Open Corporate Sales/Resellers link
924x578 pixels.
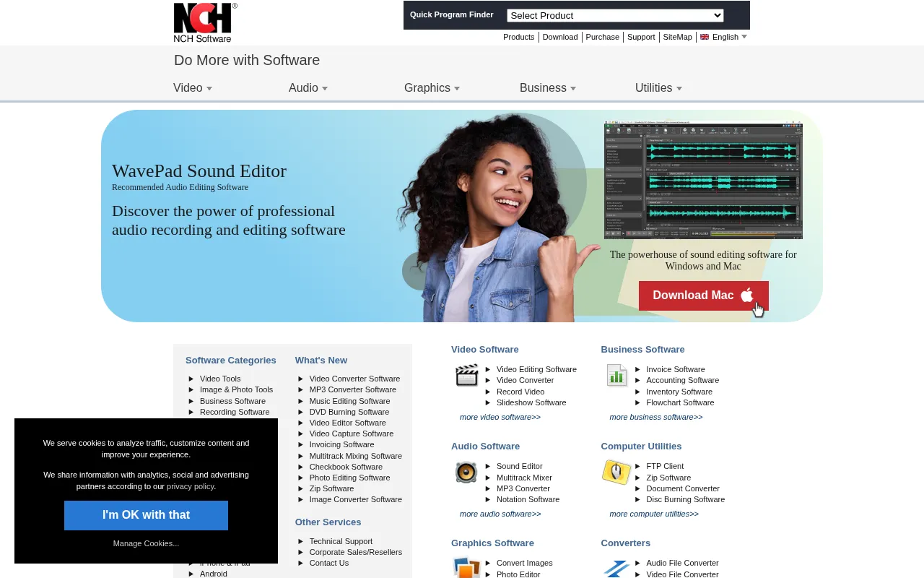point(356,552)
